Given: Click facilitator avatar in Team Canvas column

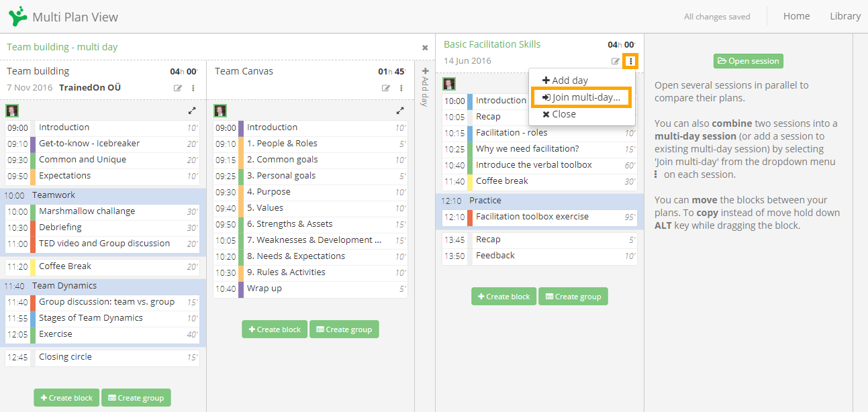Looking at the screenshot, I should pyautogui.click(x=220, y=111).
